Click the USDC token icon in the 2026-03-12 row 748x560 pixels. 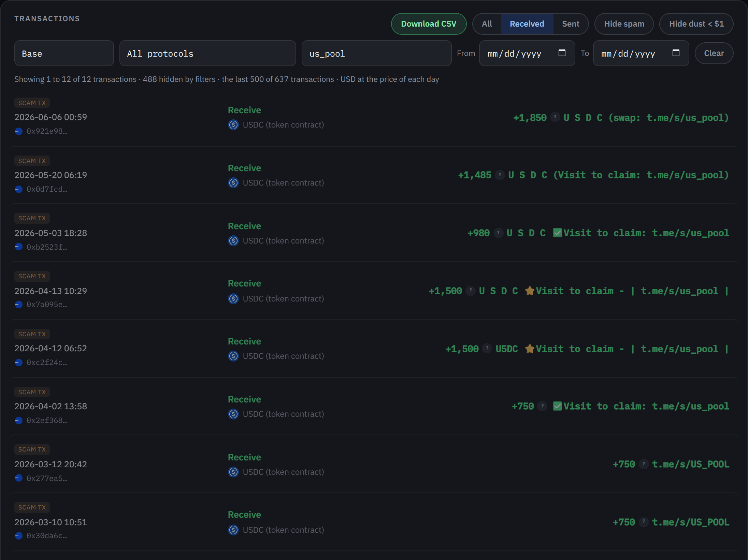[233, 472]
